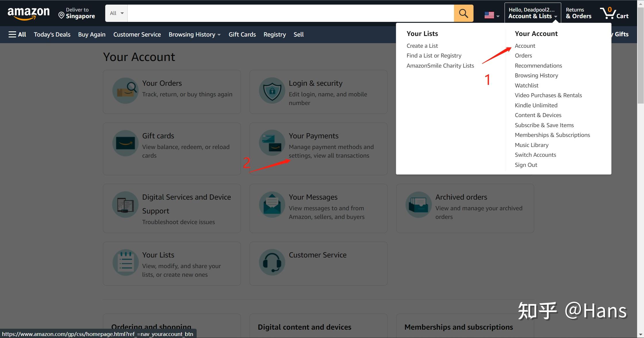Click the Archived orders box icon
The image size is (644, 338).
pyautogui.click(x=419, y=205)
